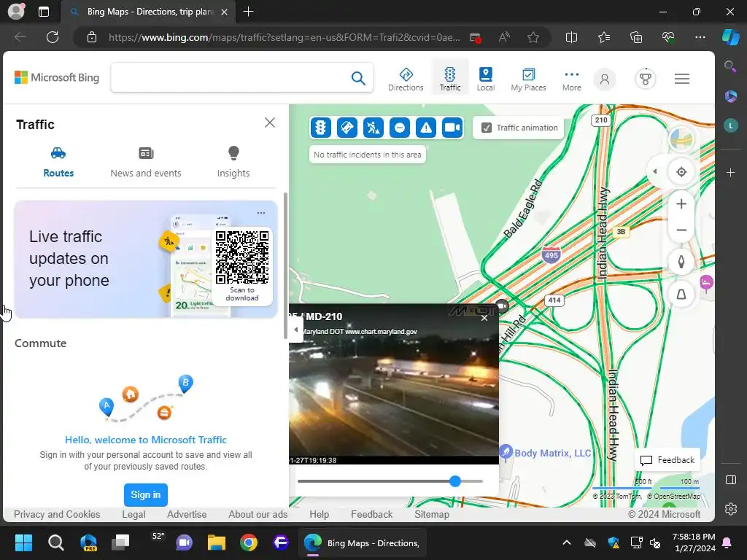Open the map style picker

click(x=681, y=139)
